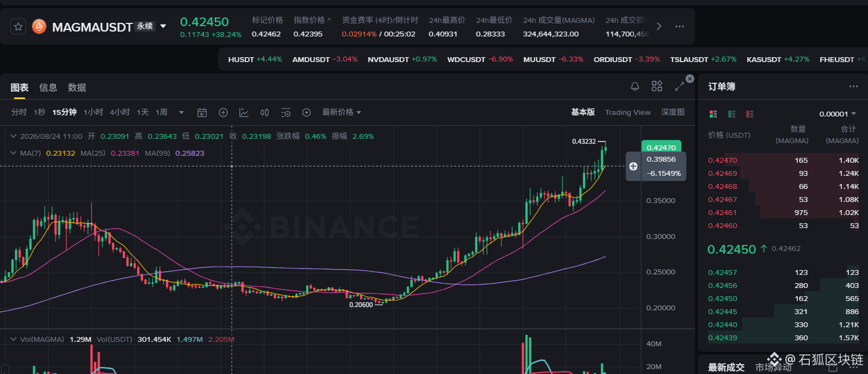
Task: Select bid price 0.42457 row
Action: tap(783, 272)
